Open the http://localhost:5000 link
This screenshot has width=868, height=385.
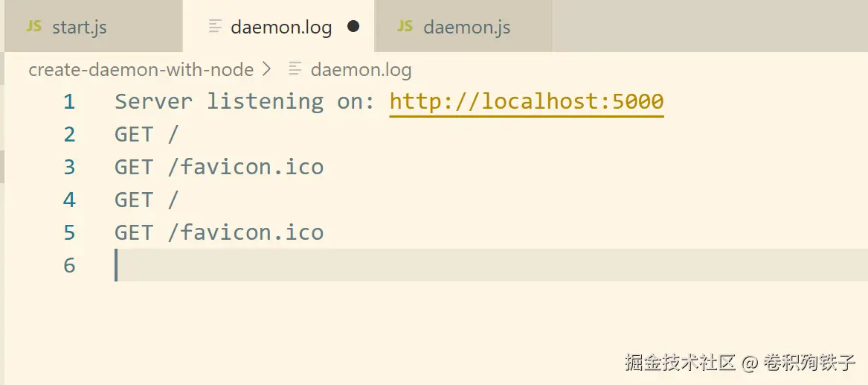click(x=526, y=101)
